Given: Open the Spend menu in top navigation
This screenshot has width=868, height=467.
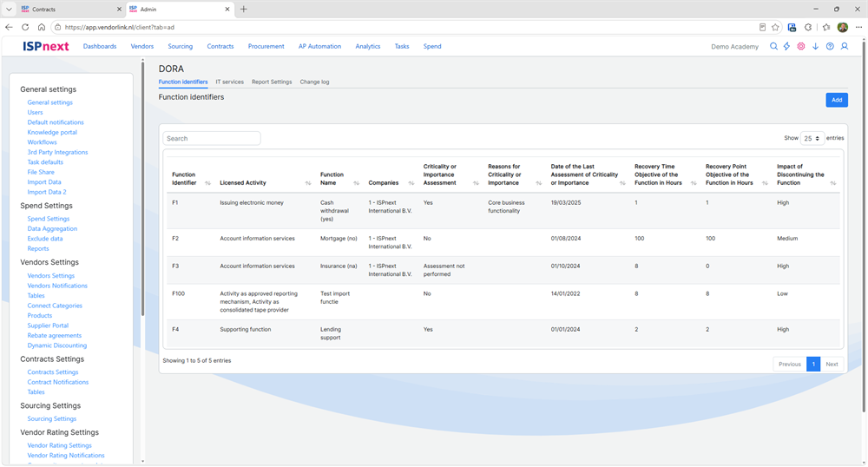Looking at the screenshot, I should click(432, 47).
